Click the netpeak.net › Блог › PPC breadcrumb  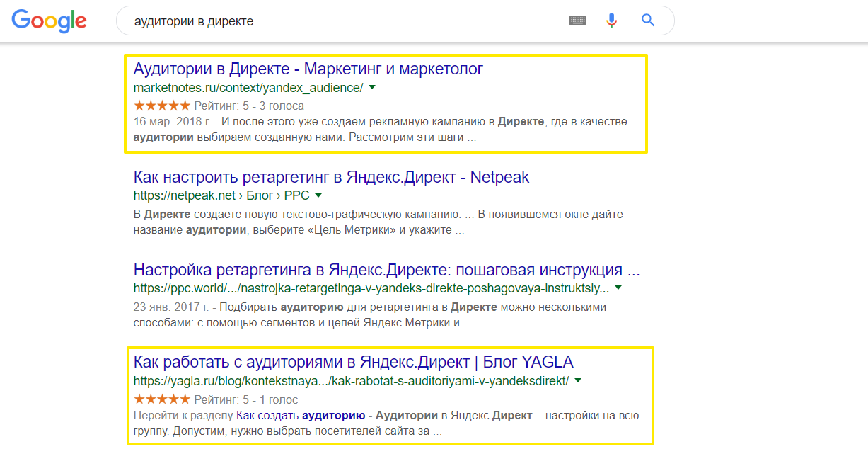[x=221, y=195]
